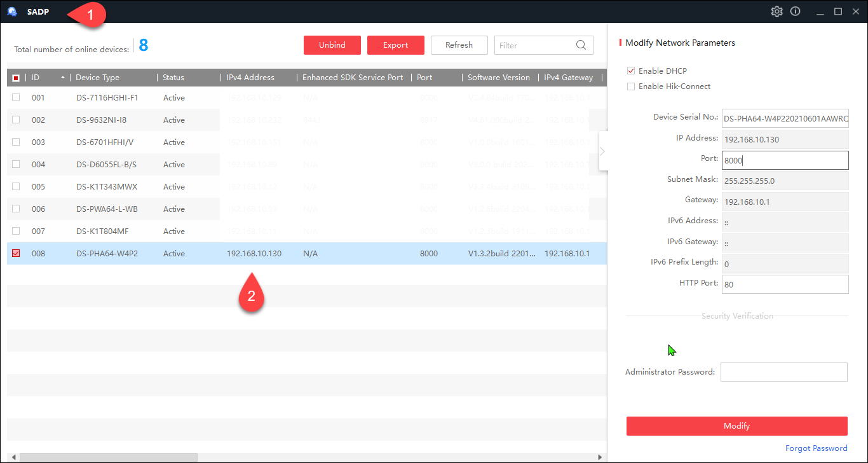
Task: Select the DS-7116HGHI-F1 device row
Action: [x=307, y=97]
